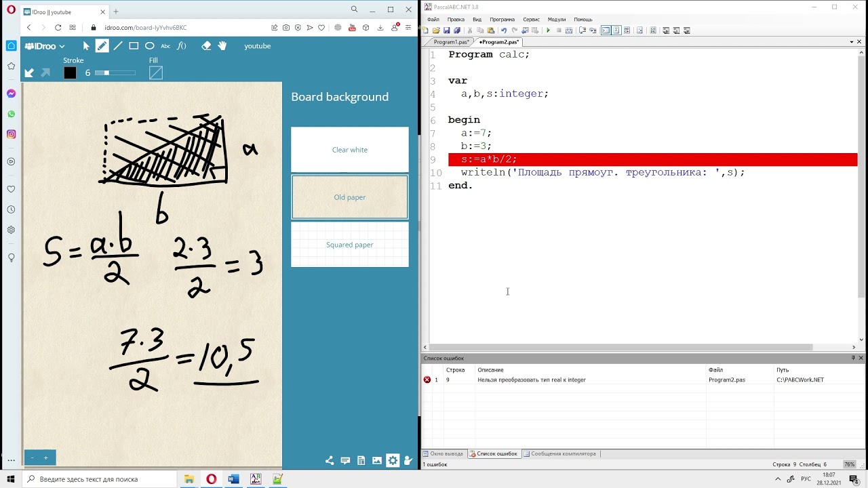The width and height of the screenshot is (868, 488).
Task: Choose Squared paper board background
Action: (350, 245)
